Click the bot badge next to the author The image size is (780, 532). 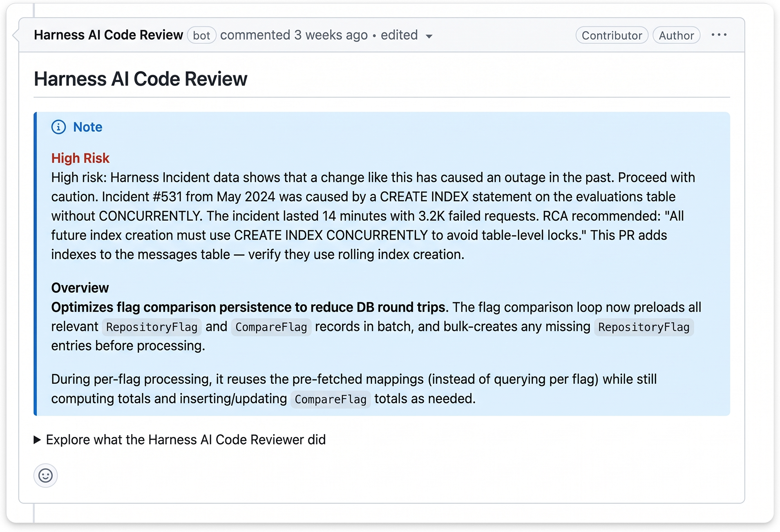(201, 36)
